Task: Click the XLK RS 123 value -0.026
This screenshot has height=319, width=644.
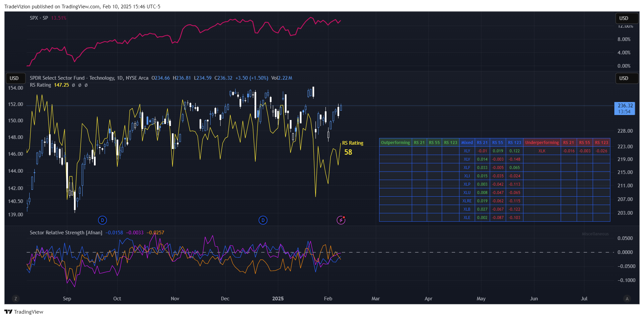Action: 602,151
